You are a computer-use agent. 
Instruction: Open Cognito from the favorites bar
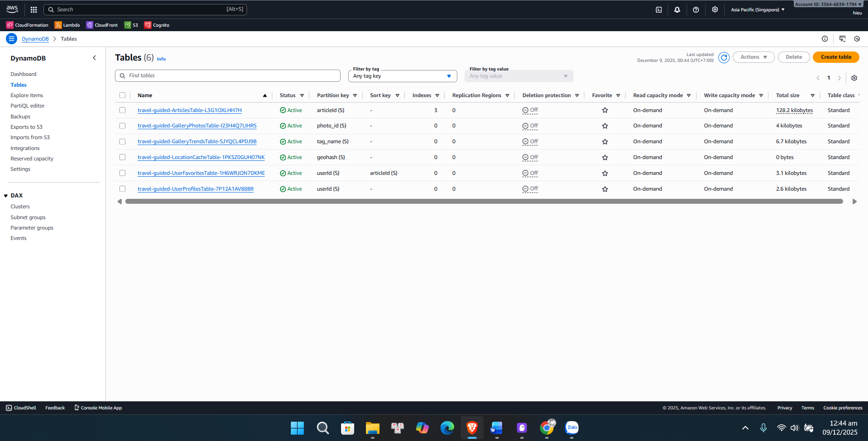click(157, 25)
